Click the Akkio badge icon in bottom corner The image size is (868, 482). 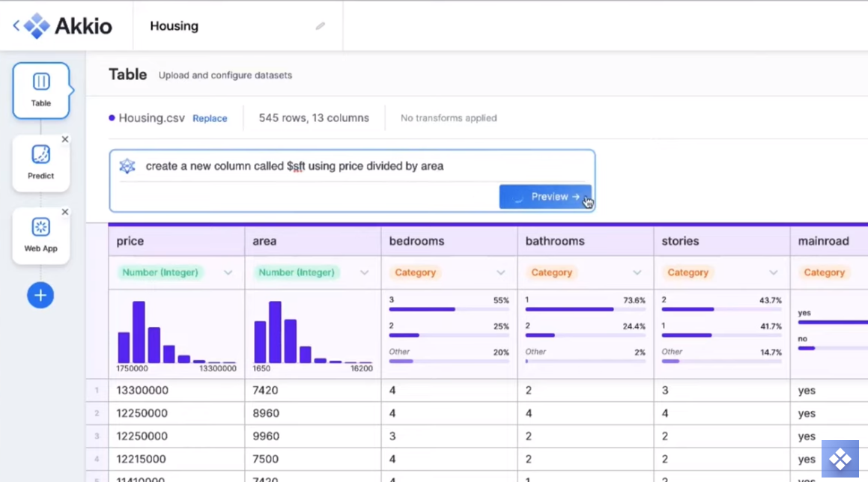coord(840,459)
